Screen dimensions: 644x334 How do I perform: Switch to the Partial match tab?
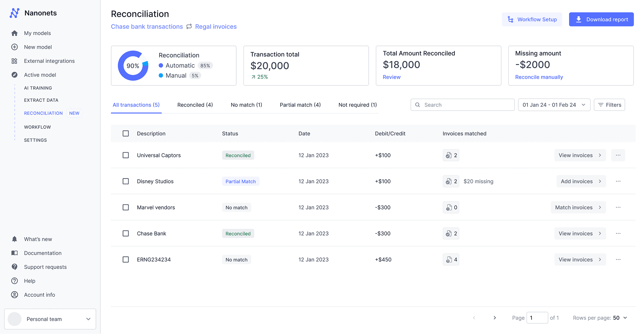300,105
